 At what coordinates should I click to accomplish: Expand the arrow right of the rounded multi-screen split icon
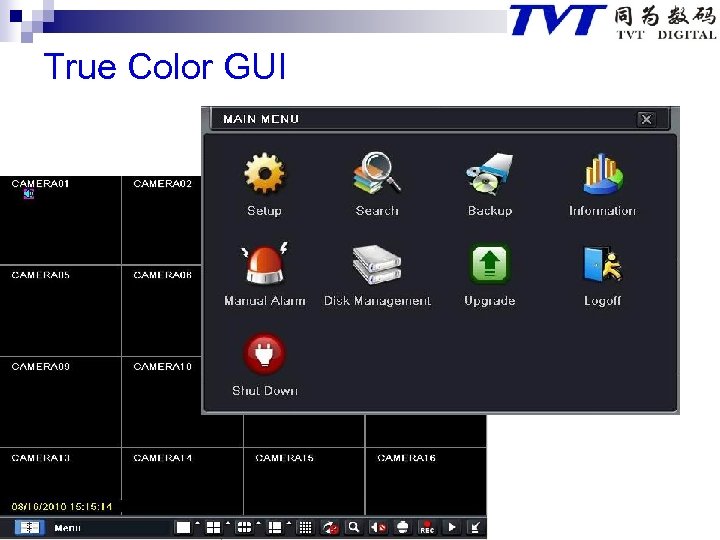tap(259, 523)
